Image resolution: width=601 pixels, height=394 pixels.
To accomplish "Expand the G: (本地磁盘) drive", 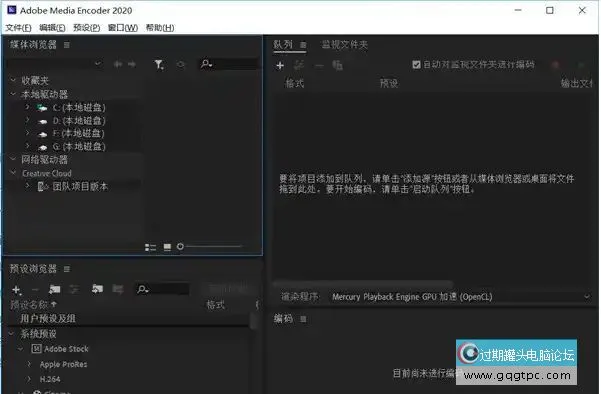I will (27, 146).
